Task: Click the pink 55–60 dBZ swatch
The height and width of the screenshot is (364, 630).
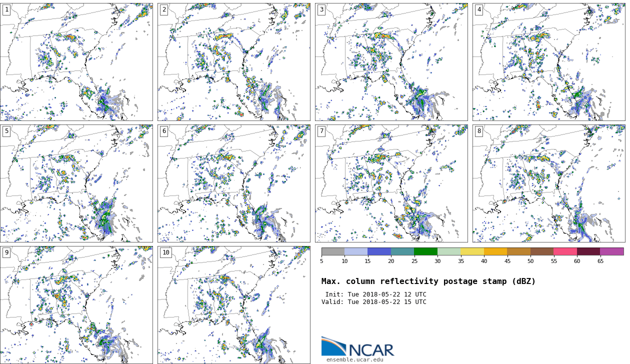Action: [565, 251]
